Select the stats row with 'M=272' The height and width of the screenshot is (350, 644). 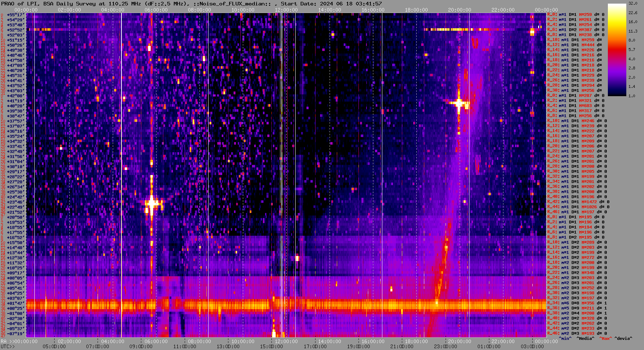tap(577, 257)
